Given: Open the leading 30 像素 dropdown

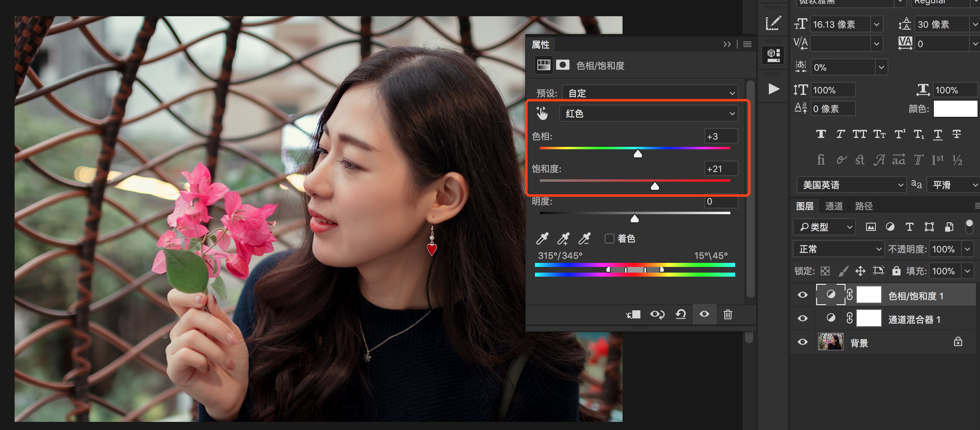Looking at the screenshot, I should 974,24.
